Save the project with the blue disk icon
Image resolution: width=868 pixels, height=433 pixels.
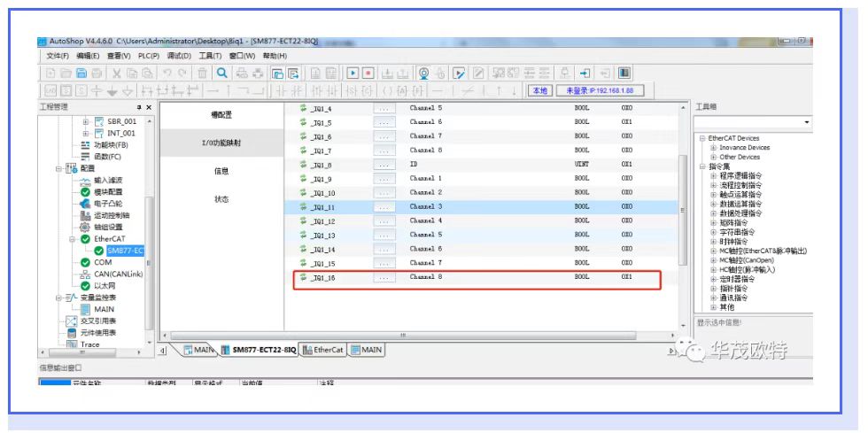point(81,73)
